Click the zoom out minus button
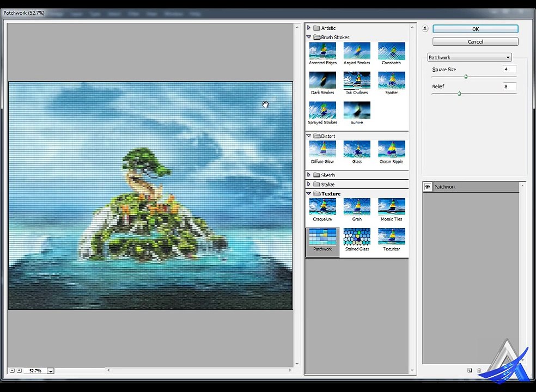The width and height of the screenshot is (536, 392). tap(13, 370)
